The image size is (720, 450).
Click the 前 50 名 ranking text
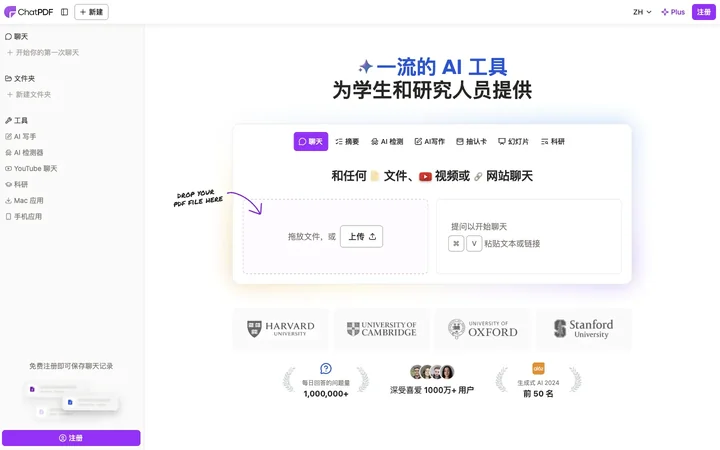coord(538,394)
